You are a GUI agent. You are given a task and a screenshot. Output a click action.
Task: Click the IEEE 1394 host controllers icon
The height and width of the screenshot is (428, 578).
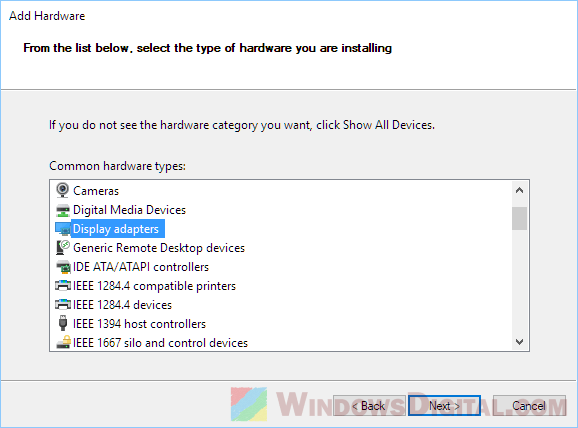point(63,323)
